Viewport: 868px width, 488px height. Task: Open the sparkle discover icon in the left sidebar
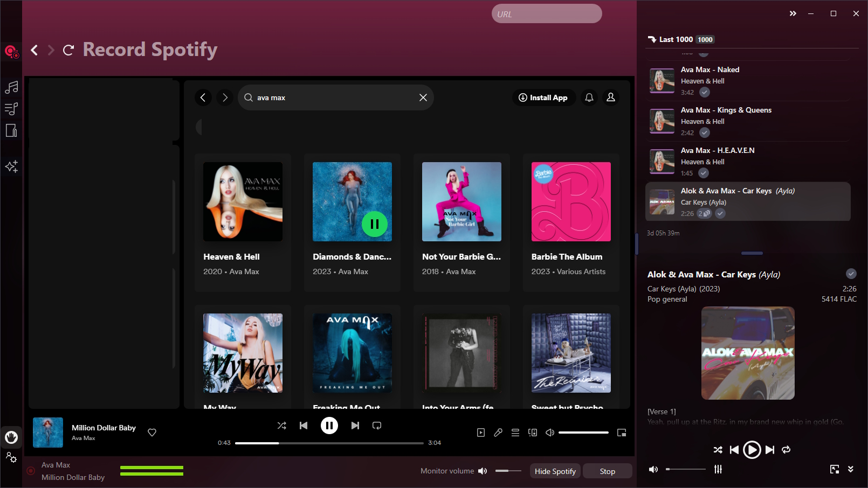[11, 166]
